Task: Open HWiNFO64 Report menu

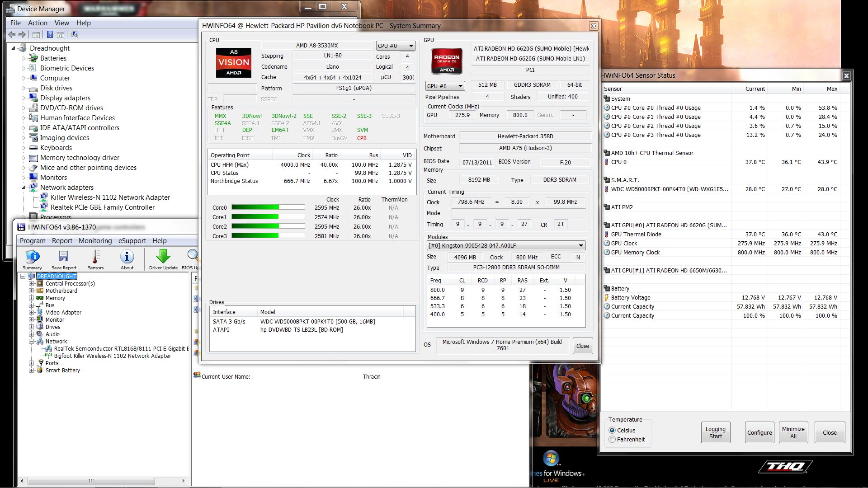Action: pyautogui.click(x=62, y=241)
